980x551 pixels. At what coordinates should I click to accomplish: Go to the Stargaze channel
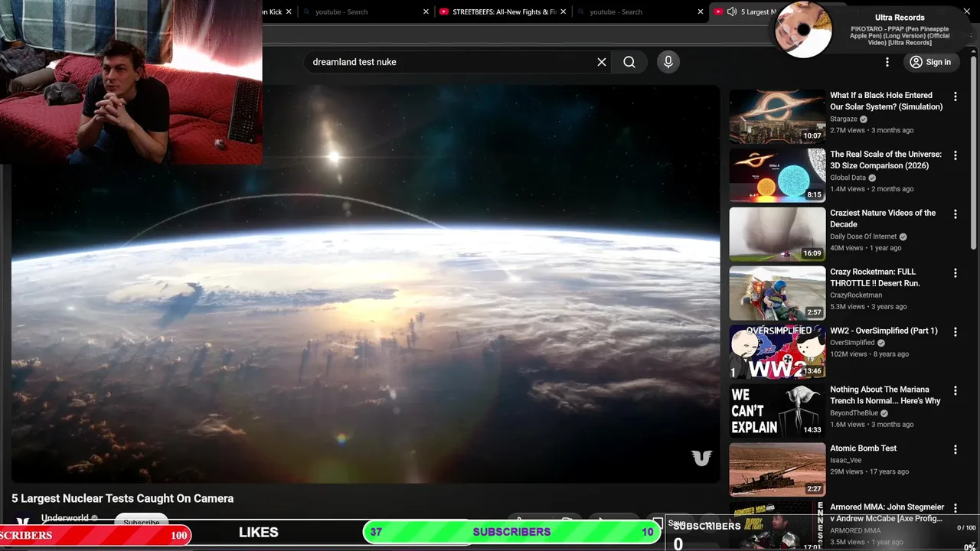click(844, 119)
